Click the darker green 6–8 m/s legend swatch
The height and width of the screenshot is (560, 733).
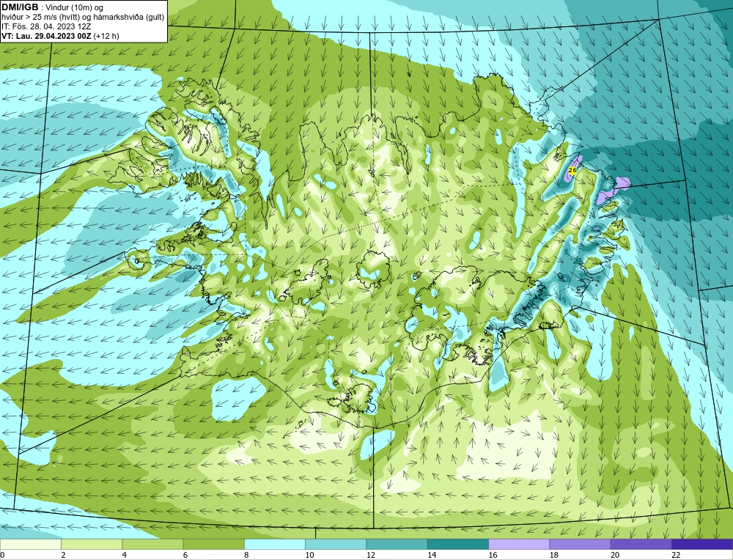(x=213, y=544)
